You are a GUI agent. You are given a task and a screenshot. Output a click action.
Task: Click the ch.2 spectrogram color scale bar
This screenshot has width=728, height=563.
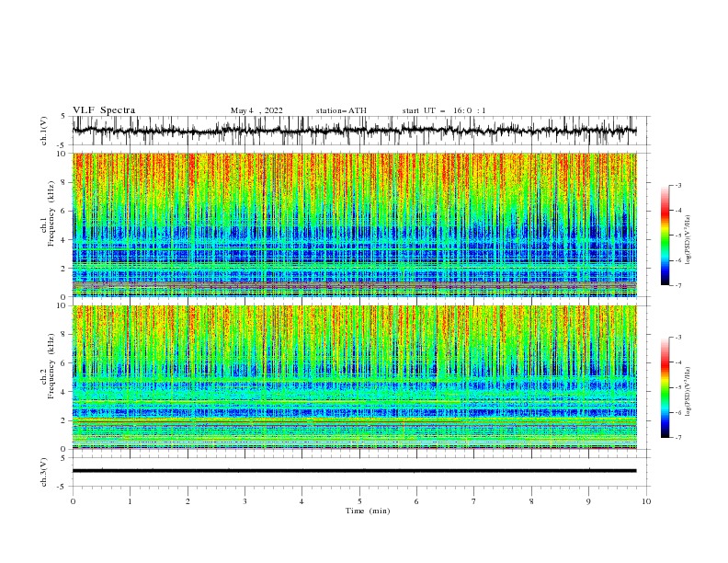point(665,387)
